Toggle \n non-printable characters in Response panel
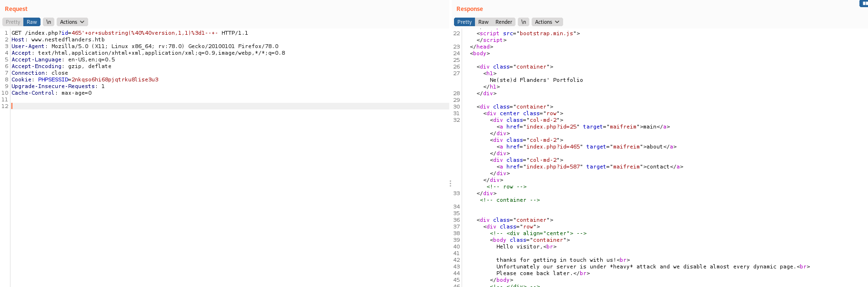868x287 pixels. 524,22
